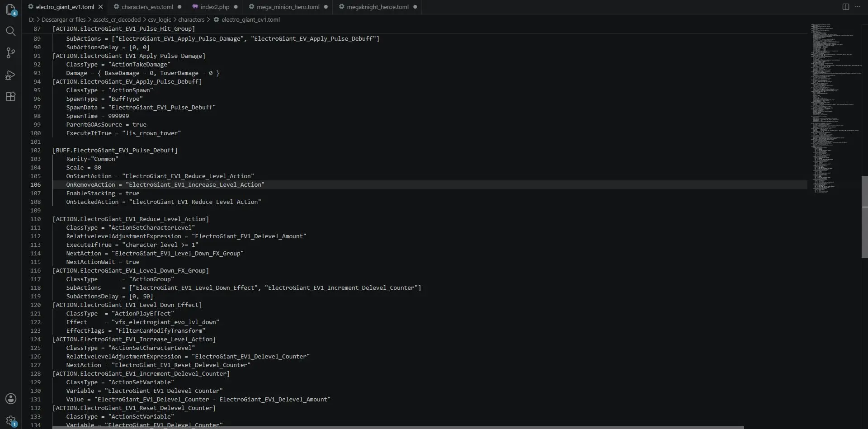868x429 pixels.
Task: Open the Manage gear icon
Action: [x=11, y=421]
